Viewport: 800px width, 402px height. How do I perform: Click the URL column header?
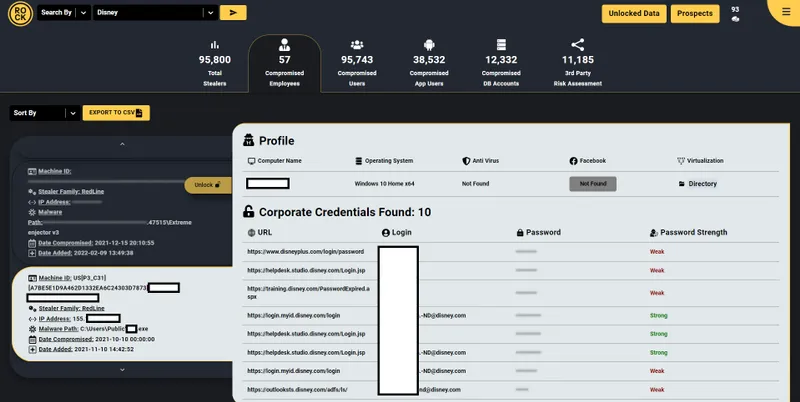click(260, 233)
